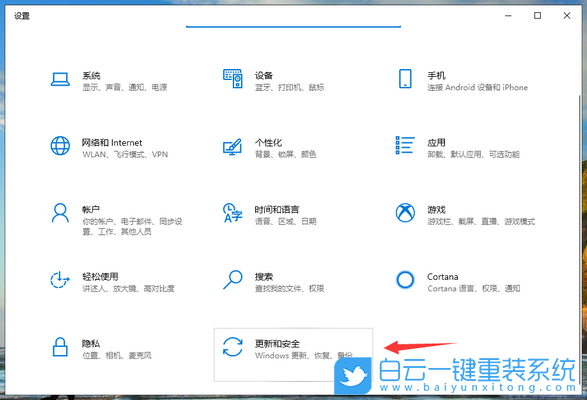Screen dimensions: 587x400
Task: Click the 轻松使用 title text
Action: (100, 276)
